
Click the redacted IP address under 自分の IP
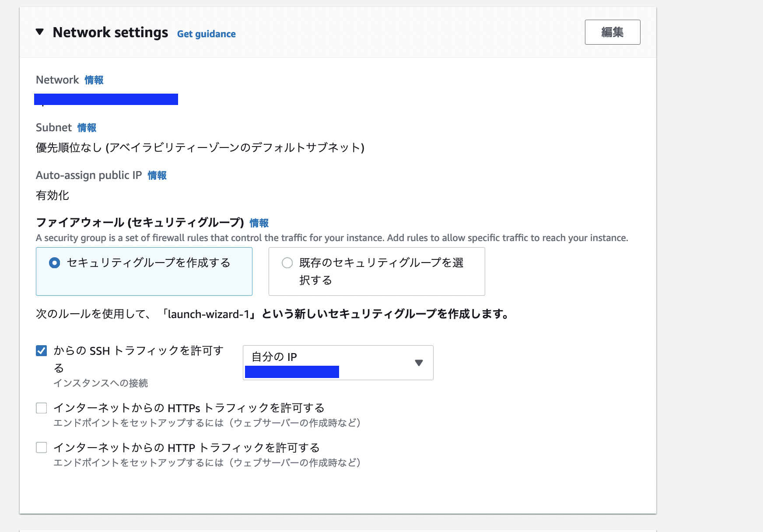pyautogui.click(x=292, y=372)
